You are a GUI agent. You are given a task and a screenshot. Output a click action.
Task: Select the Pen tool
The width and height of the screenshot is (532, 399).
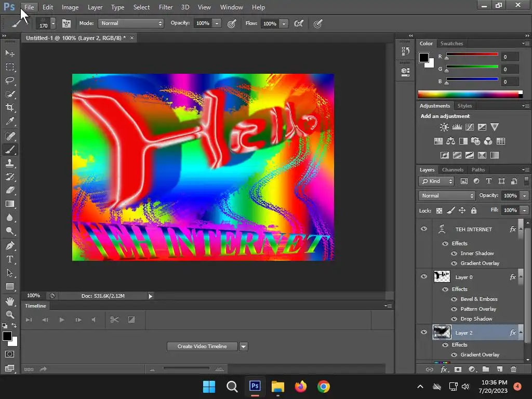(x=10, y=246)
